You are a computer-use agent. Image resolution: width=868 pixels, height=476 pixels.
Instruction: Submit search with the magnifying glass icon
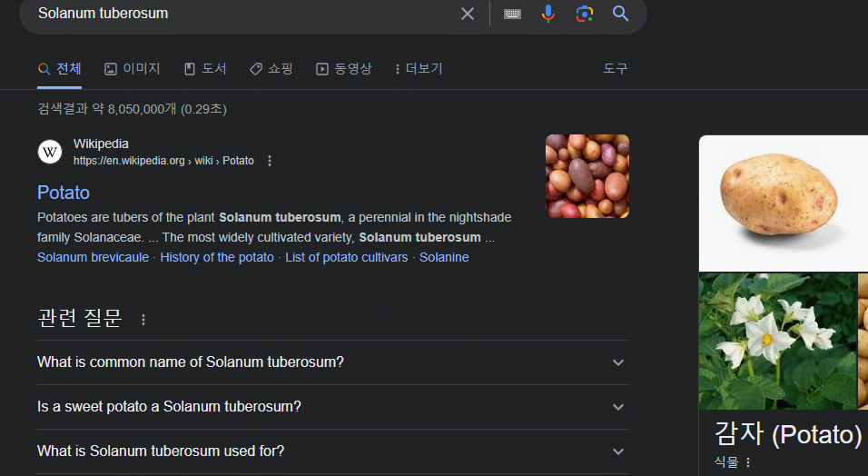click(x=620, y=14)
